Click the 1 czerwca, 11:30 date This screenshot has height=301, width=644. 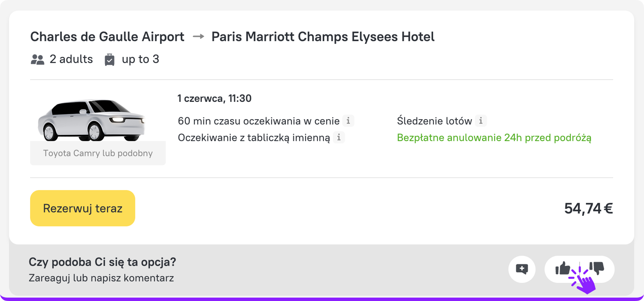(x=215, y=98)
